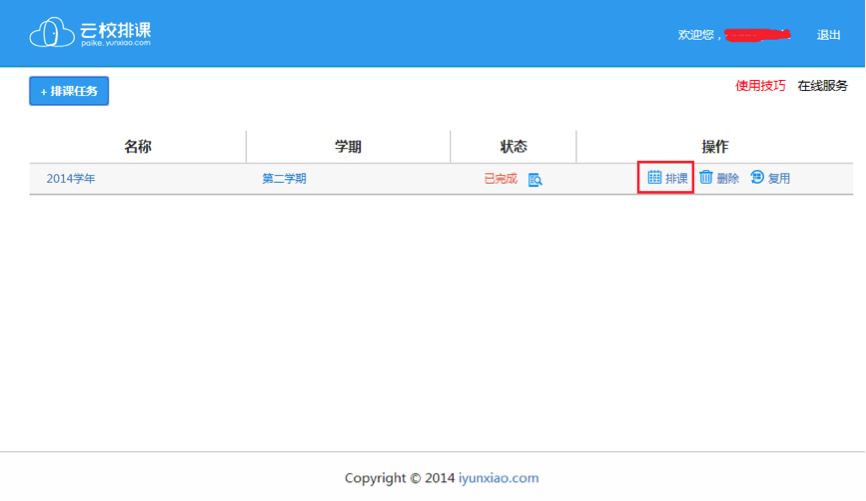Screen dimensions: 866x501
Task: Select the 2014学年 task name
Action: coord(71,179)
